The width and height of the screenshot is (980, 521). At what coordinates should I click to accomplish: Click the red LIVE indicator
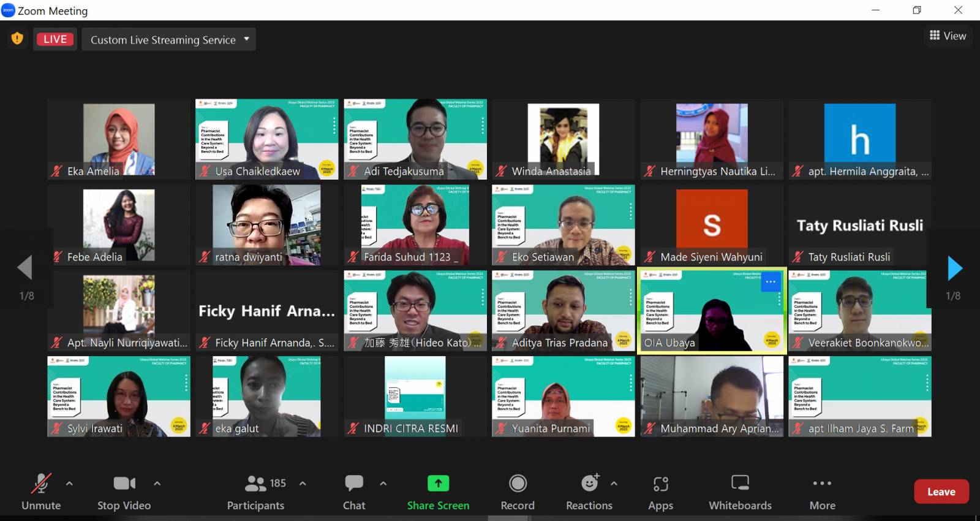pos(55,39)
